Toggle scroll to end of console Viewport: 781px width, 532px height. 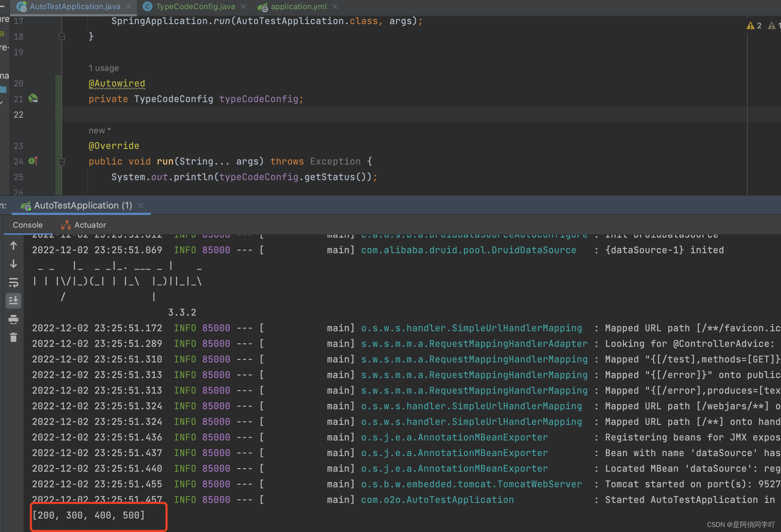13,301
